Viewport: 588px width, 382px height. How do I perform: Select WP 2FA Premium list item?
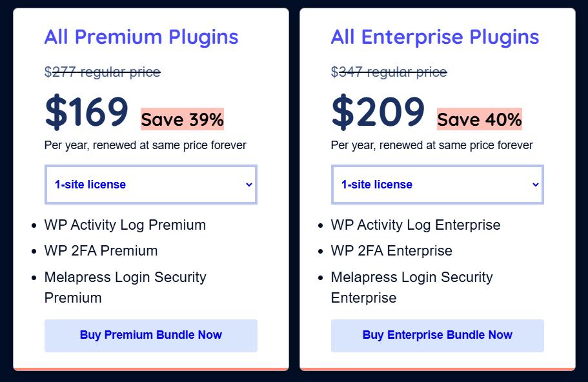click(101, 251)
